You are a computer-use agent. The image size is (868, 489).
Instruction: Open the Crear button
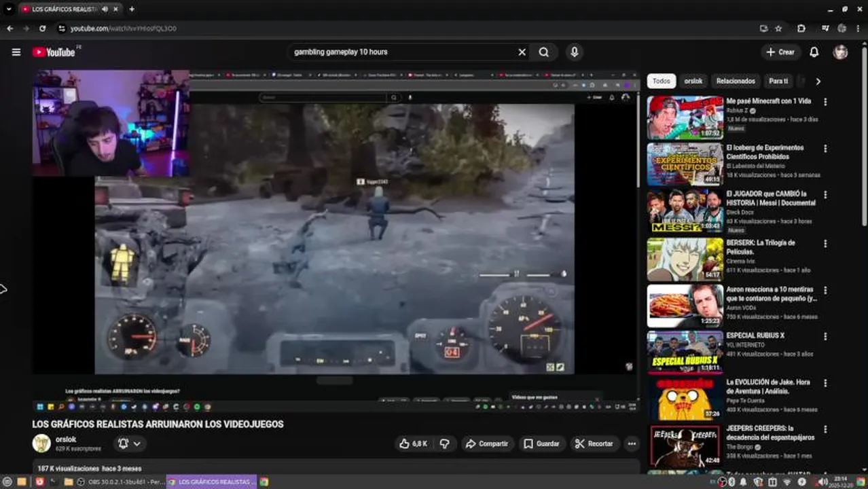coord(780,52)
